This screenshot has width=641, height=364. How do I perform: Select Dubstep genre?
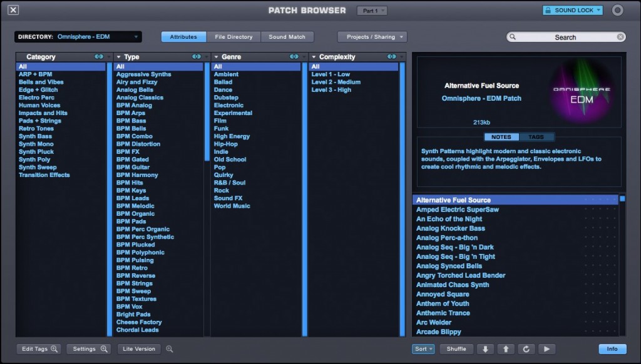click(x=226, y=98)
